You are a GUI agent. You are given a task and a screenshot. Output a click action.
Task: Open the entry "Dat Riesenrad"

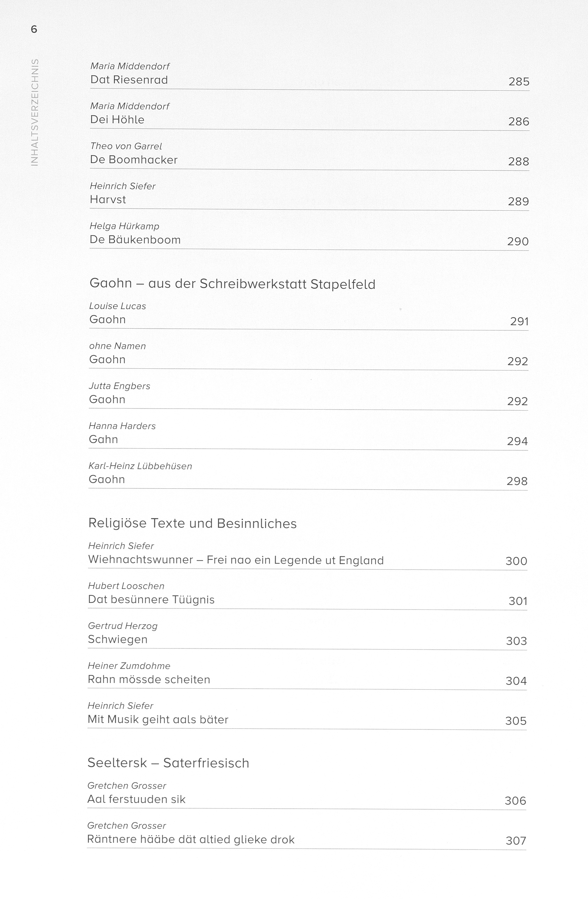tap(129, 80)
